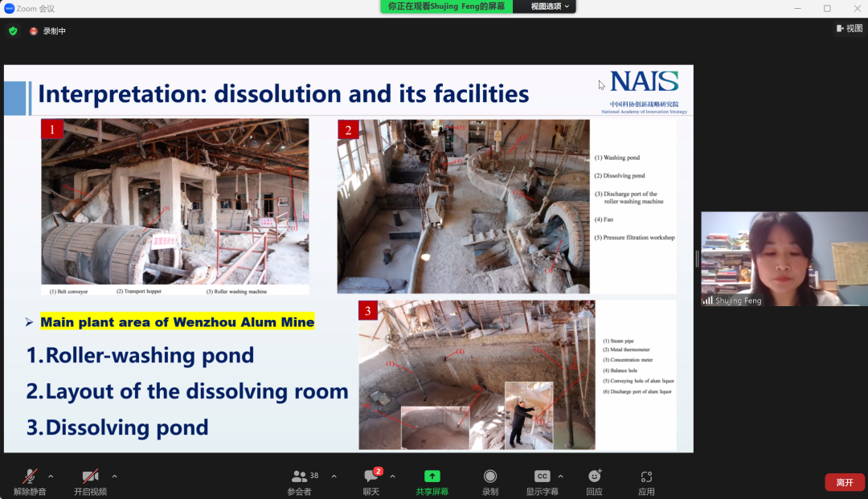Start video with camera icon
Screen dimensions: 868x499
click(x=90, y=477)
